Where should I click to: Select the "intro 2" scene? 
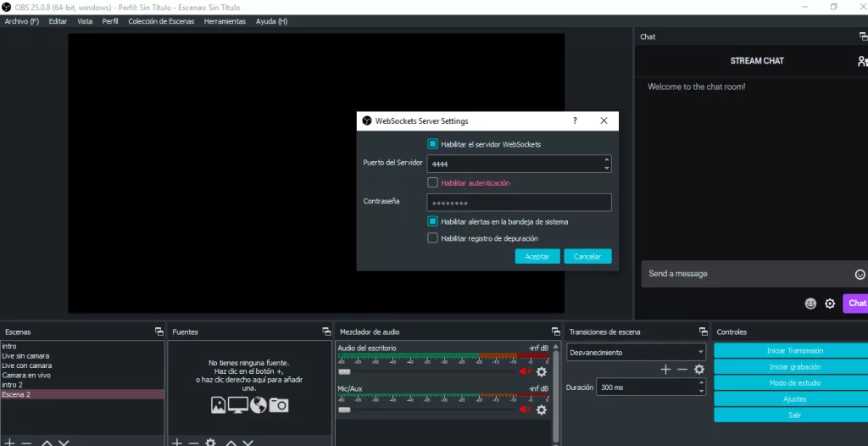point(82,384)
